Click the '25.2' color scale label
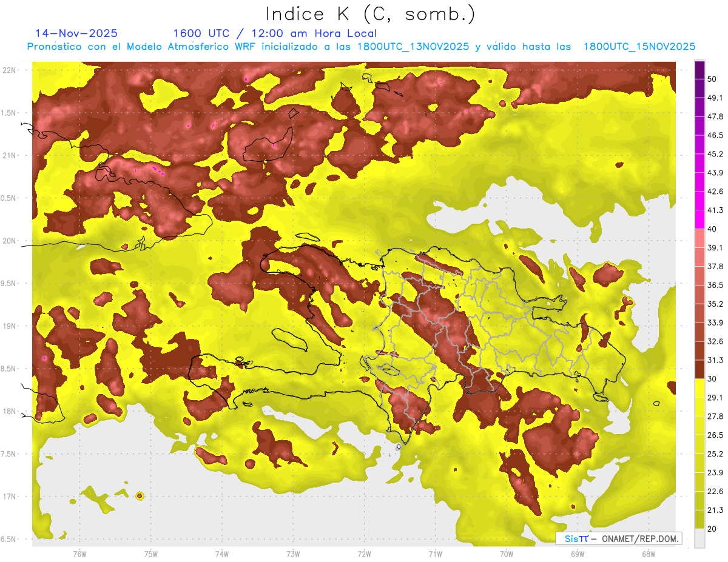Screen dimensions: 728x562 point(715,453)
